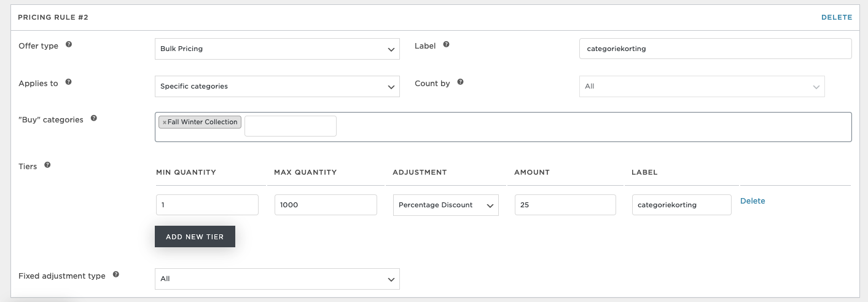Add a new tier
868x302 pixels.
coord(195,237)
